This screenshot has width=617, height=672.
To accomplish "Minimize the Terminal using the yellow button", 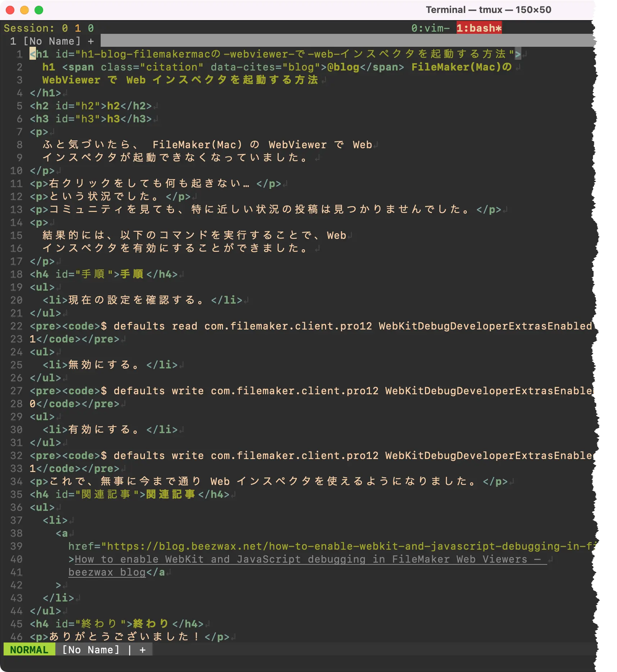I will (x=24, y=10).
